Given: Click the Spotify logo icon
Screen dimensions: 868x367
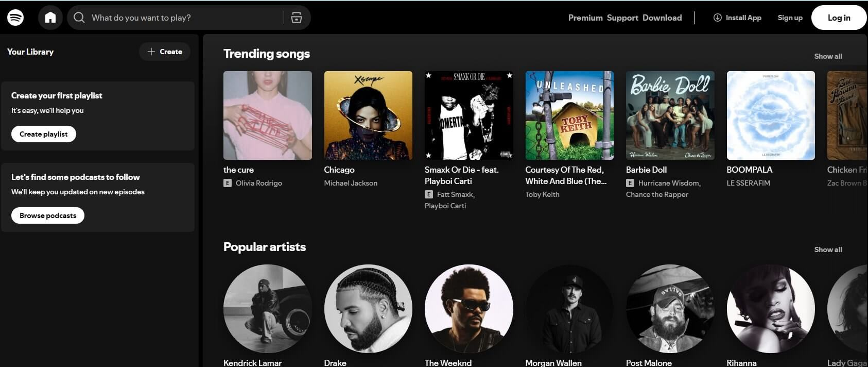Looking at the screenshot, I should 15,18.
